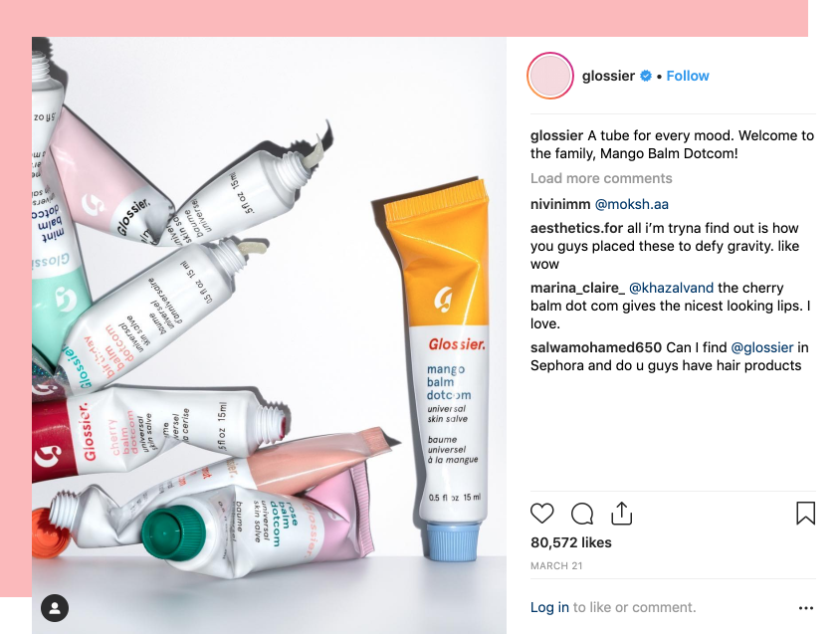Follow the glossier account
This screenshot has width=840, height=634.
pyautogui.click(x=688, y=76)
